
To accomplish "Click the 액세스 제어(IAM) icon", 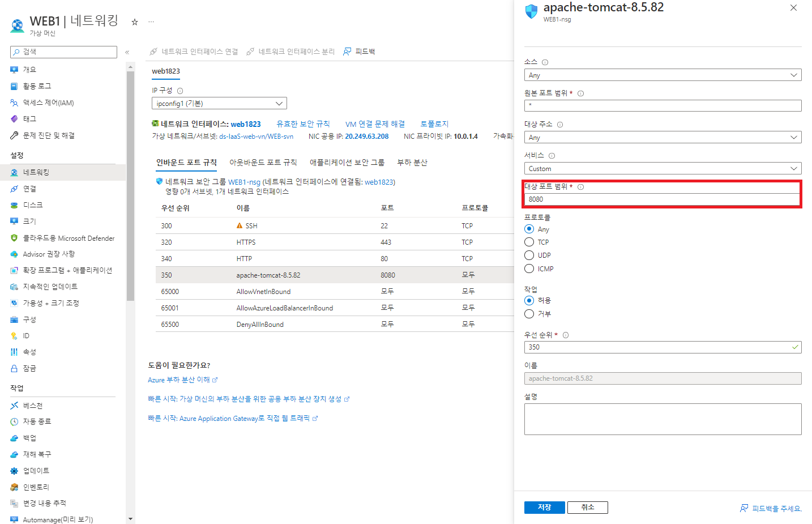I will (x=14, y=103).
